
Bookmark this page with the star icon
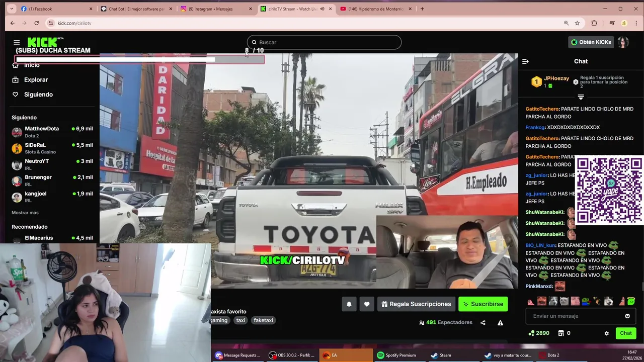pyautogui.click(x=577, y=23)
